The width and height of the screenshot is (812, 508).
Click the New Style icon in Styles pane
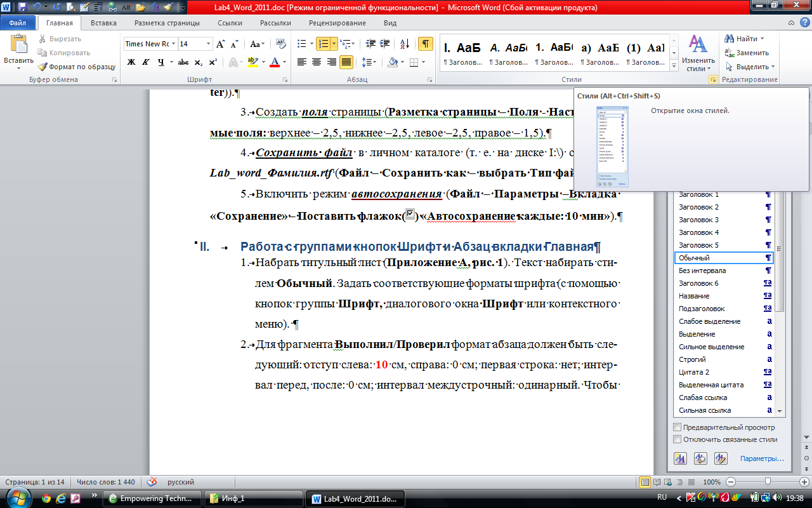pos(681,458)
